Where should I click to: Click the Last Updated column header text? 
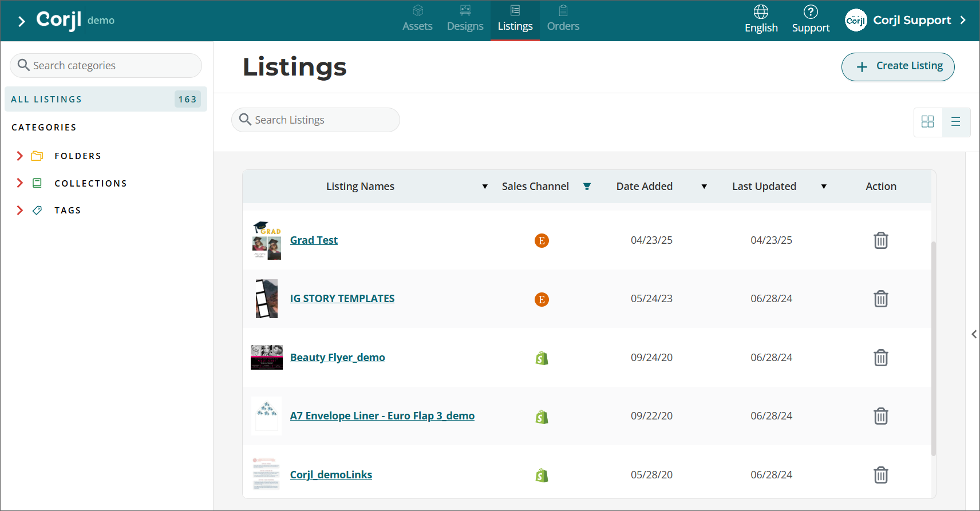[x=764, y=186]
